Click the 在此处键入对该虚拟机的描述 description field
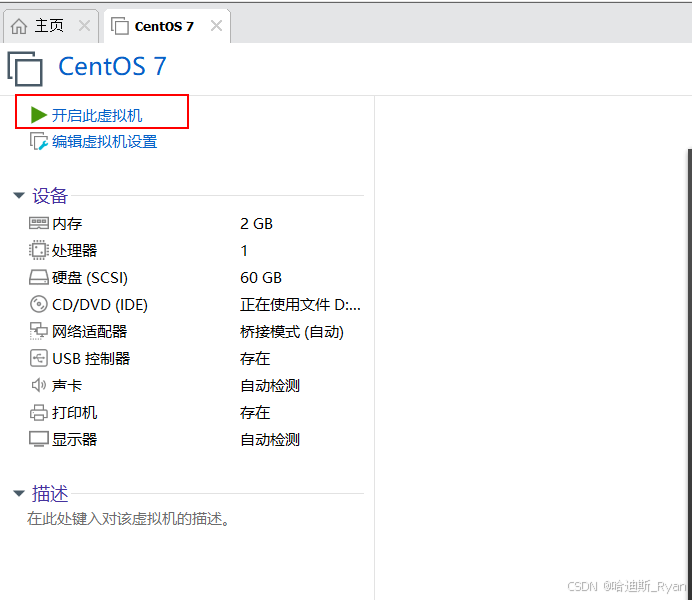The width and height of the screenshot is (692, 600). pos(129,519)
